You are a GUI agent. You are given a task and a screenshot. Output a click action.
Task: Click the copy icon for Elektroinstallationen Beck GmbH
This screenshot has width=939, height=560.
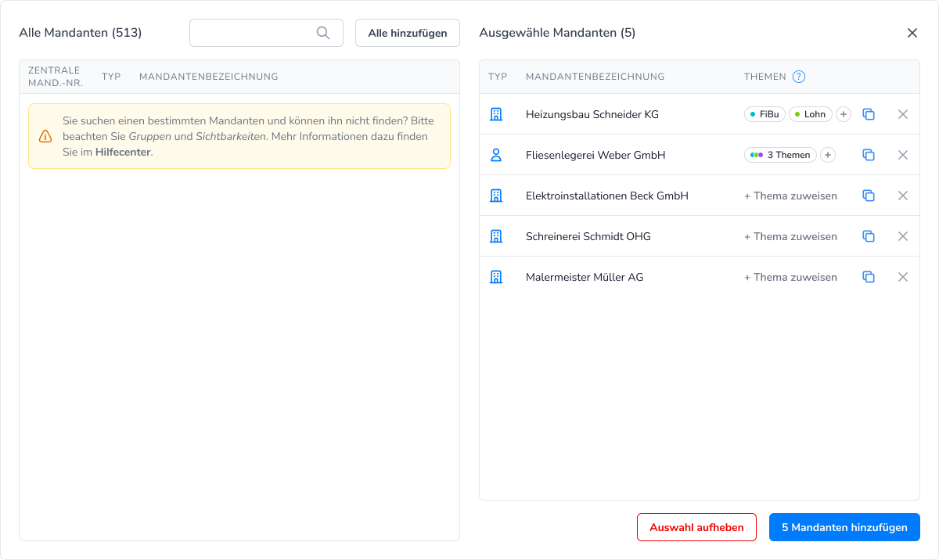868,196
